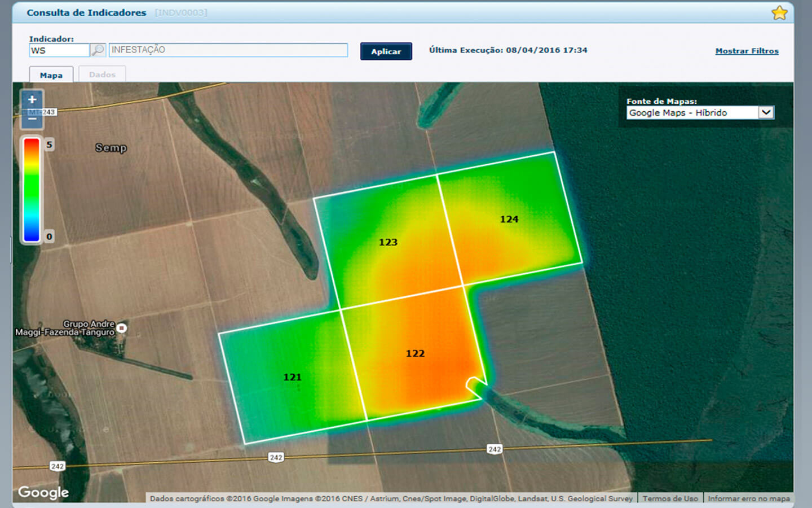The width and height of the screenshot is (812, 508).
Task: Open the Termos de Uso link
Action: 670,498
